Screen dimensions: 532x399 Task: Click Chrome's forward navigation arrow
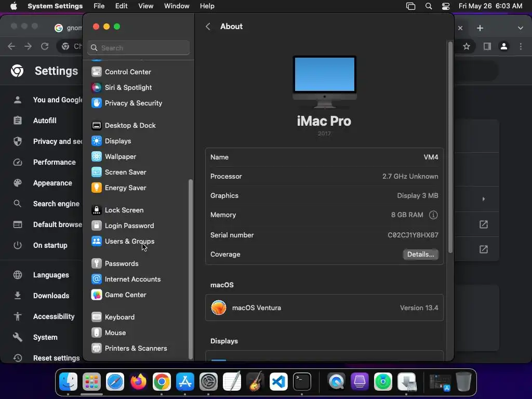28,46
